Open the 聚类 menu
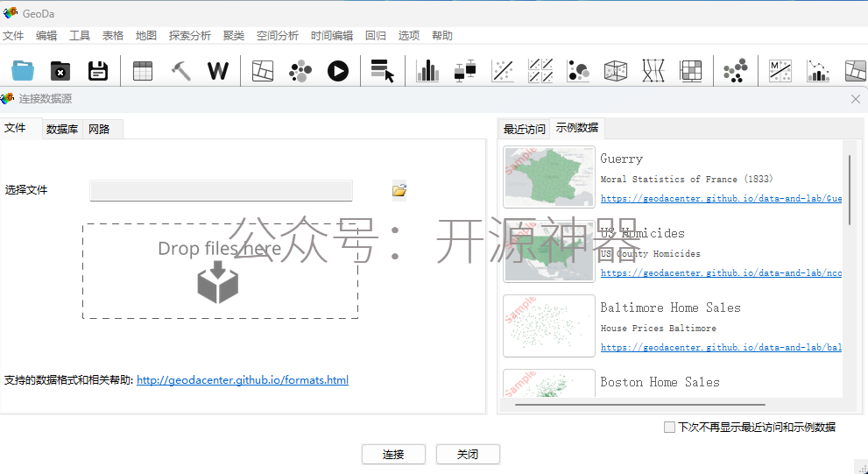The image size is (868, 474). coord(234,35)
